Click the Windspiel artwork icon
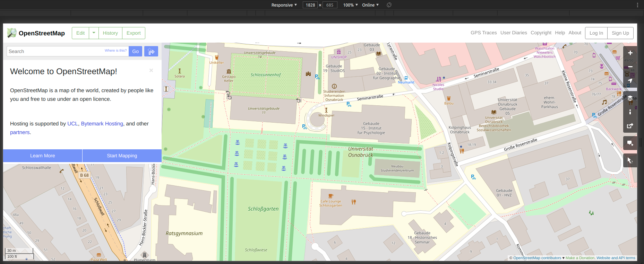644x264 pixels. [326, 110]
